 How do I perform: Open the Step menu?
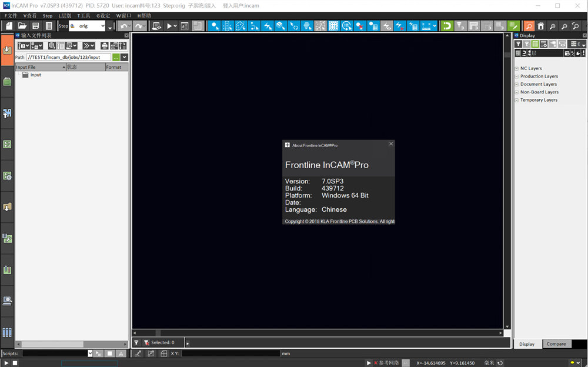(x=48, y=16)
